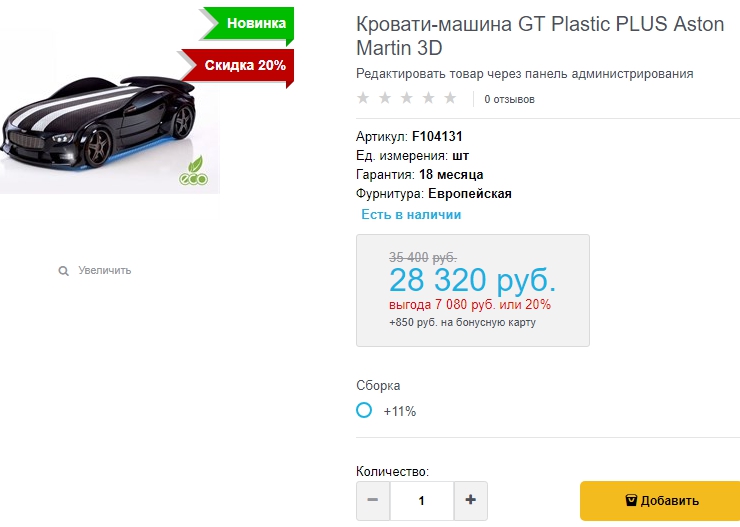The height and width of the screenshot is (527, 740).
Task: Rate product with third star
Action: pos(407,98)
